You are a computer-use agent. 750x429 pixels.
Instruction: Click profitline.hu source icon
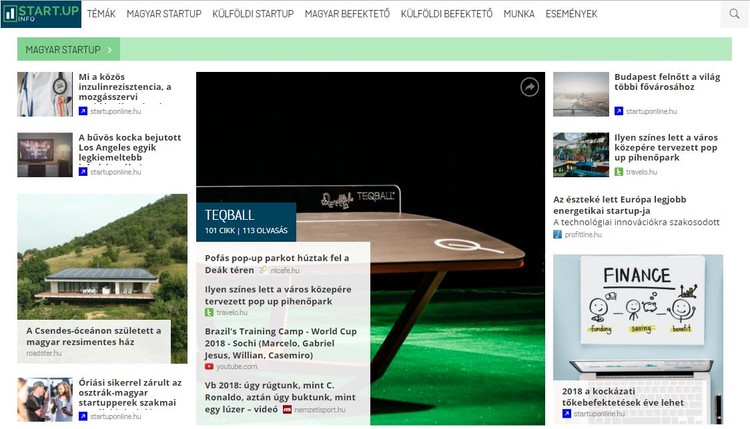(557, 234)
